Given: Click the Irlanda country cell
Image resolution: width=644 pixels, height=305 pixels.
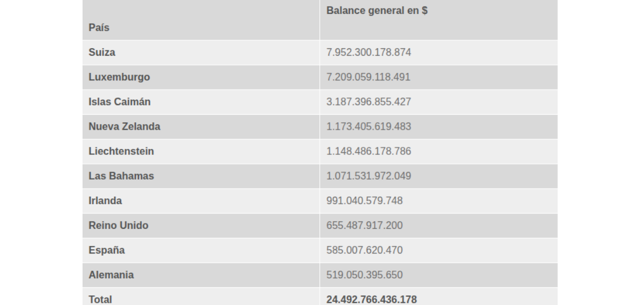Looking at the screenshot, I should 105,200.
